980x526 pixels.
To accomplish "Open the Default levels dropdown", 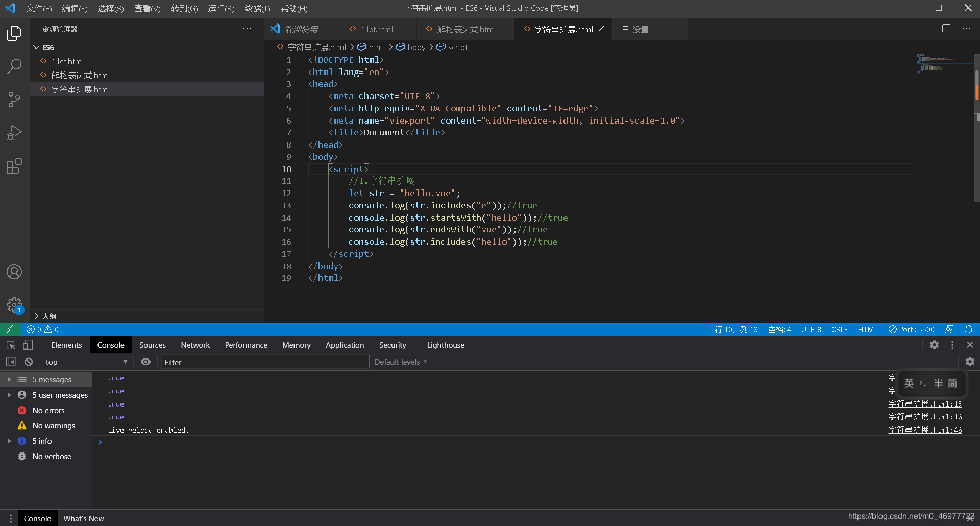I will coord(401,362).
